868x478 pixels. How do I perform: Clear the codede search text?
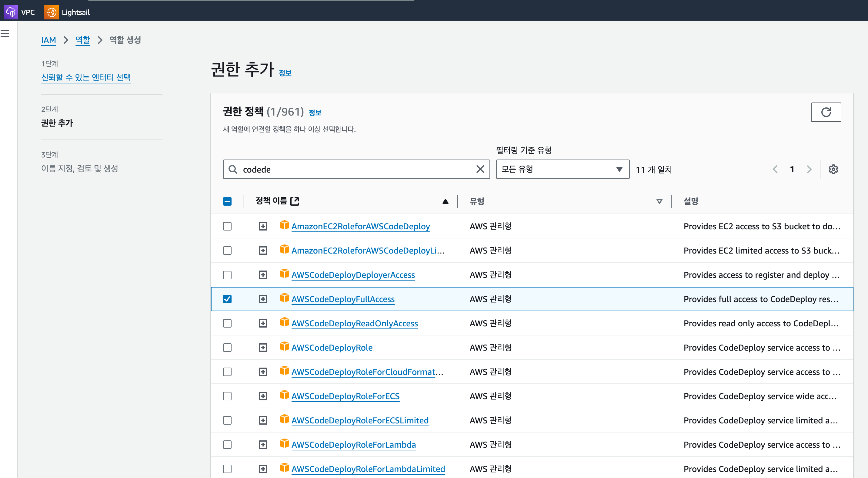480,169
